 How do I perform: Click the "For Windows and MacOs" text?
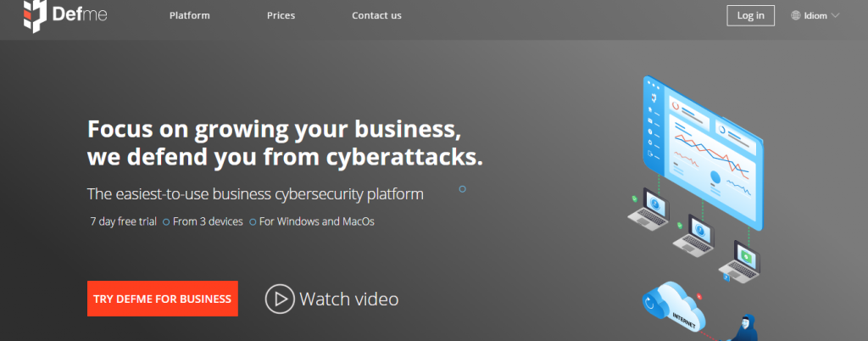[317, 222]
